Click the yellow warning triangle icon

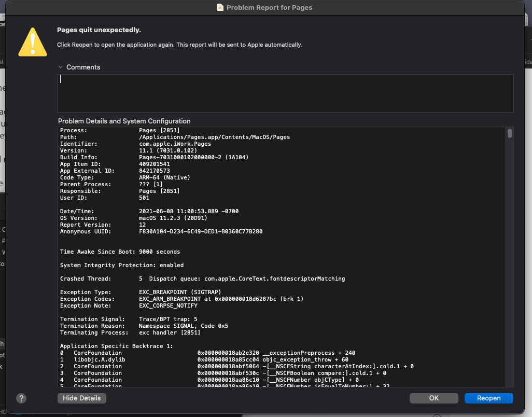33,41
